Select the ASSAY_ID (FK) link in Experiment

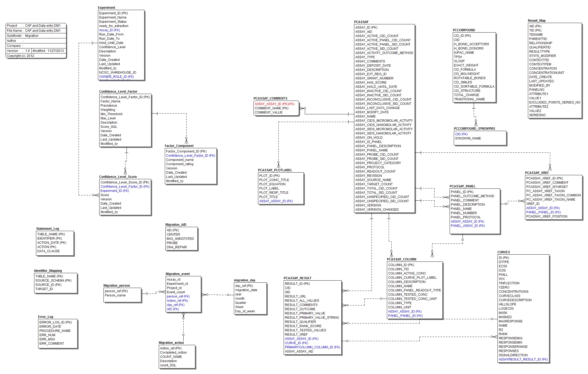109,30
